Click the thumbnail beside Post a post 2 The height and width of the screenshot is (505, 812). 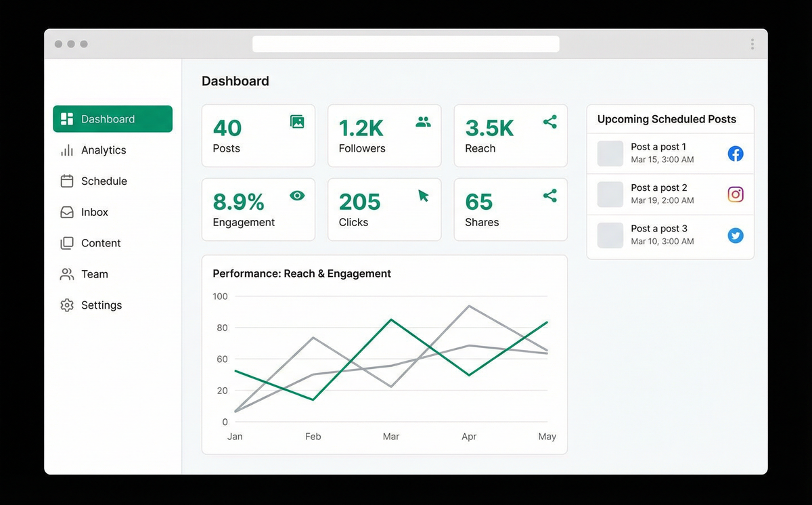[610, 194]
